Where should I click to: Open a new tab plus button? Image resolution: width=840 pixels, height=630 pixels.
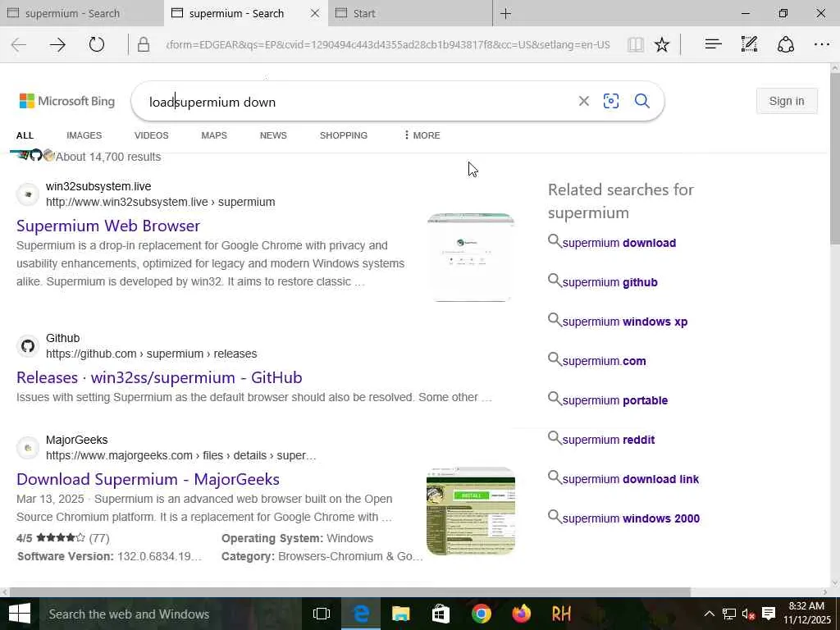[x=505, y=13]
